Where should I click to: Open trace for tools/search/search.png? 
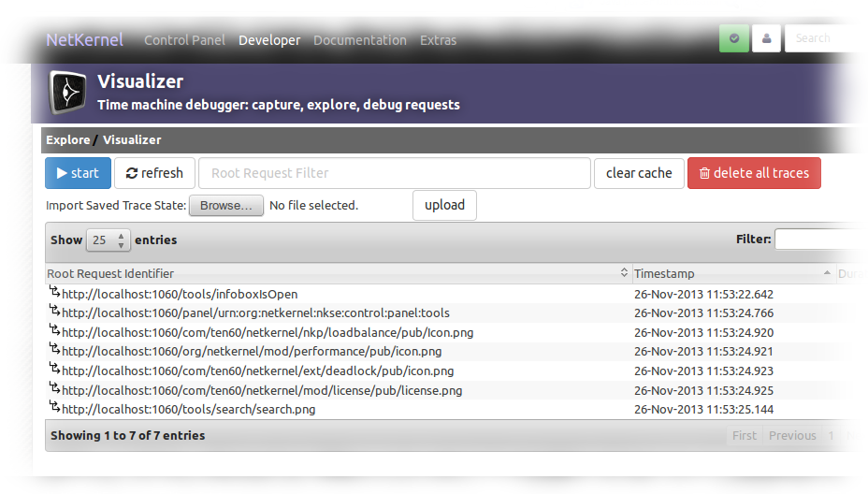pos(188,409)
